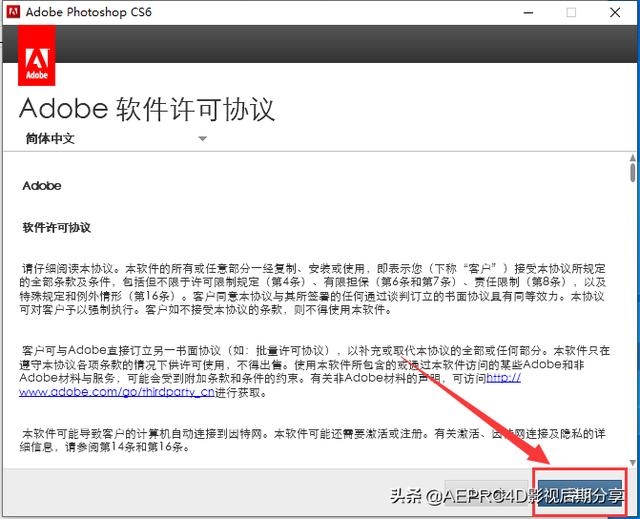Click the paragraph starting "请仔细阅读本协议"
Screen dimensions: 640x519
coord(313,289)
